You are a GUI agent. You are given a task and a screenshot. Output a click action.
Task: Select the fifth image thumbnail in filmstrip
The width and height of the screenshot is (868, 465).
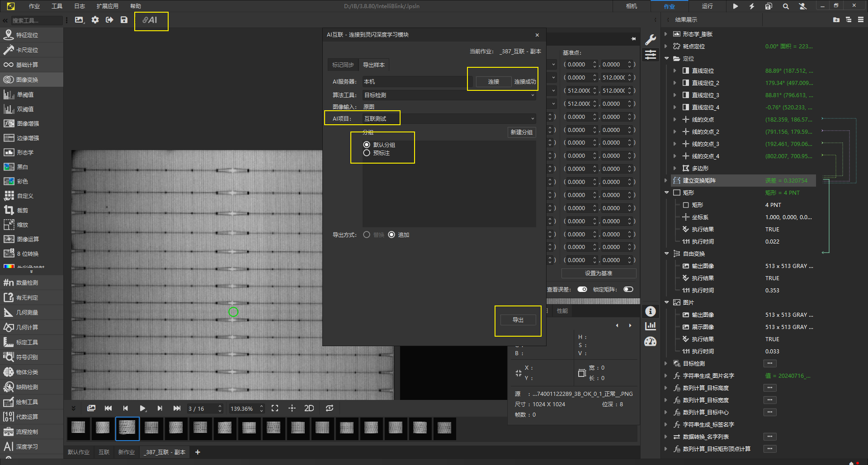(176, 428)
